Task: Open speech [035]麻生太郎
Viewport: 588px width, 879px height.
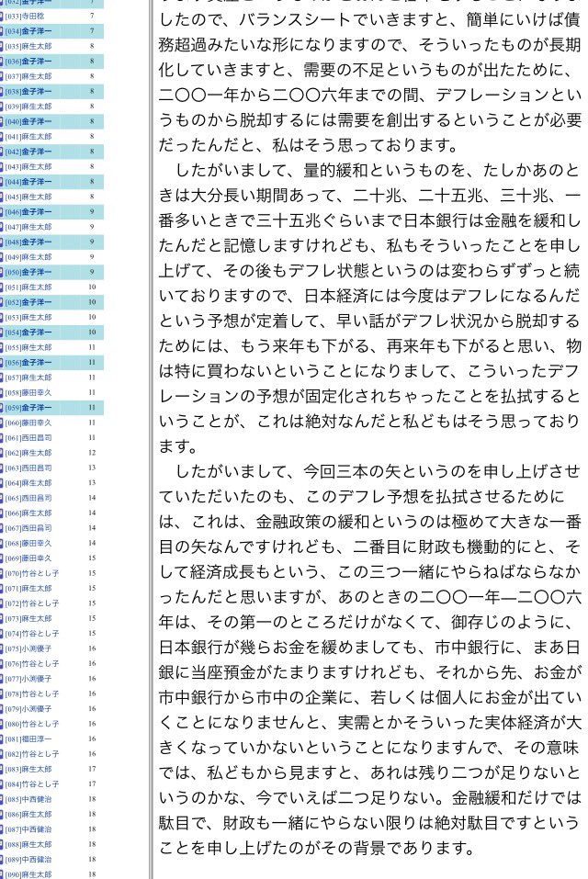Action: tap(28, 47)
